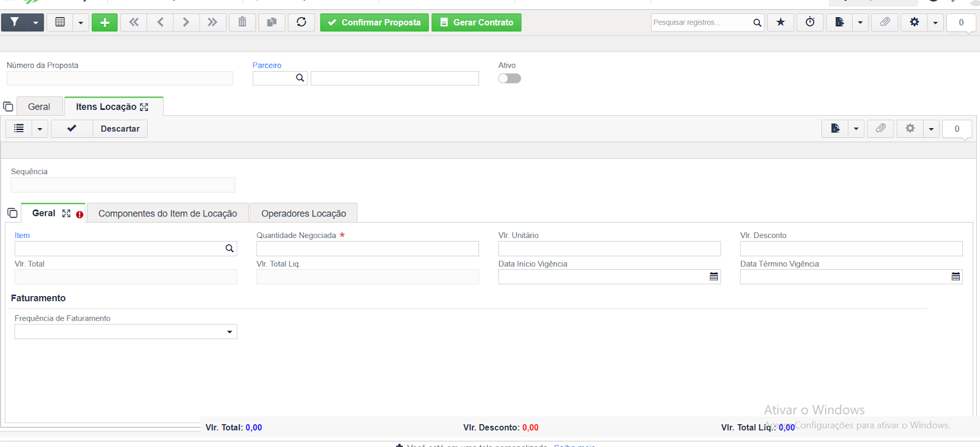The width and height of the screenshot is (980, 447).
Task: Go to last record
Action: pos(213,23)
